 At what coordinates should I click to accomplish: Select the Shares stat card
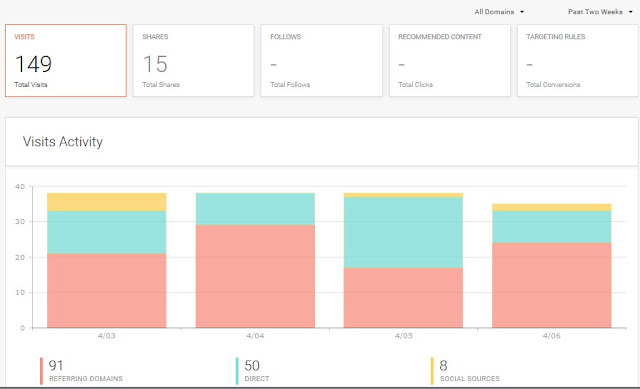(x=193, y=60)
